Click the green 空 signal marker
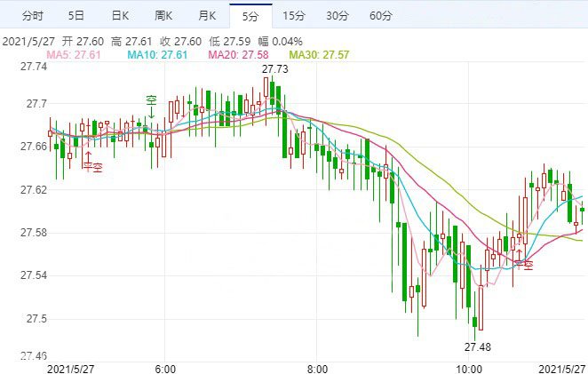The height and width of the screenshot is (374, 588). pyautogui.click(x=151, y=100)
